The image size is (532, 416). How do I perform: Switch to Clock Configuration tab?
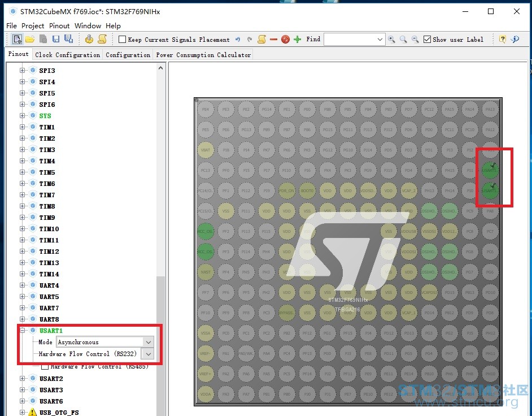click(68, 55)
